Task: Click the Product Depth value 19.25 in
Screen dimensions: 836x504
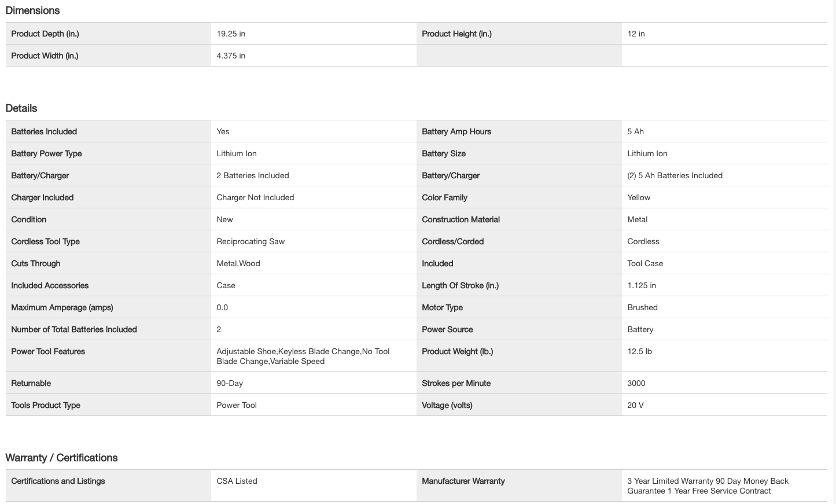Action: click(231, 34)
